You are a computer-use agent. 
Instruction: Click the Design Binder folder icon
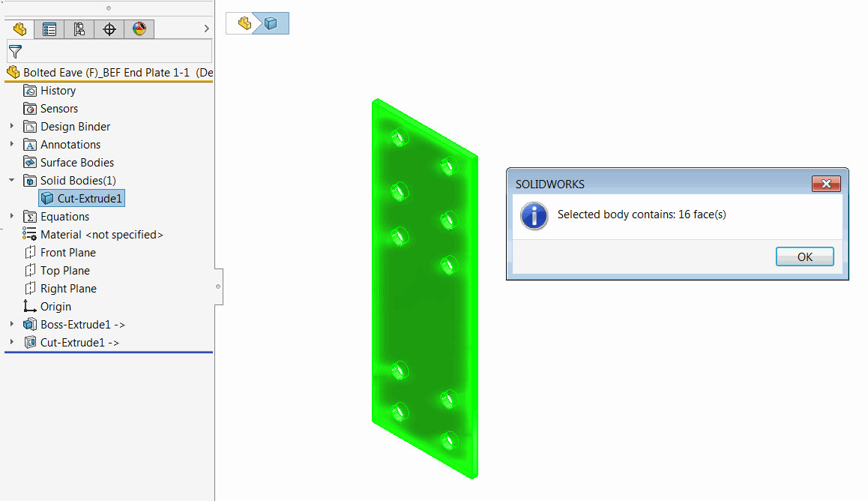(x=30, y=127)
